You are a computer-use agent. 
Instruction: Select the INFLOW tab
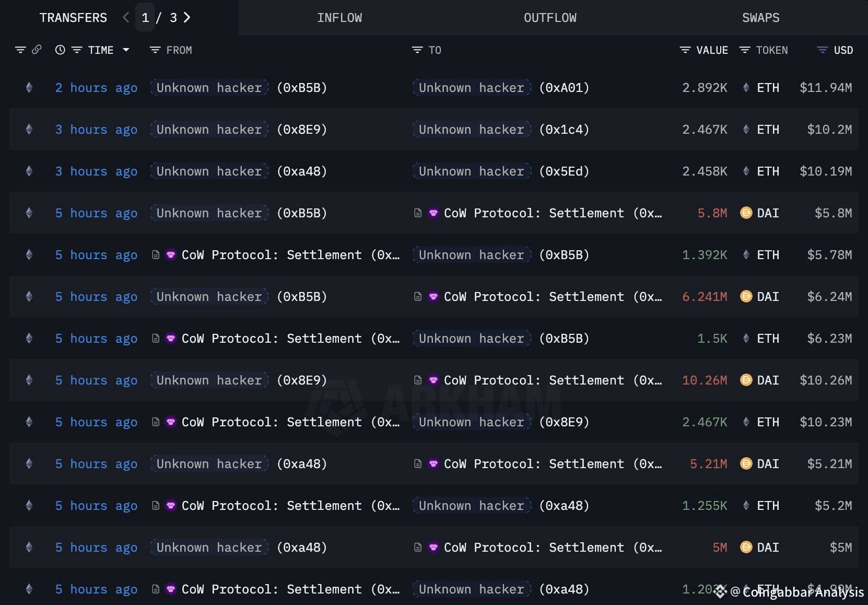coord(339,17)
